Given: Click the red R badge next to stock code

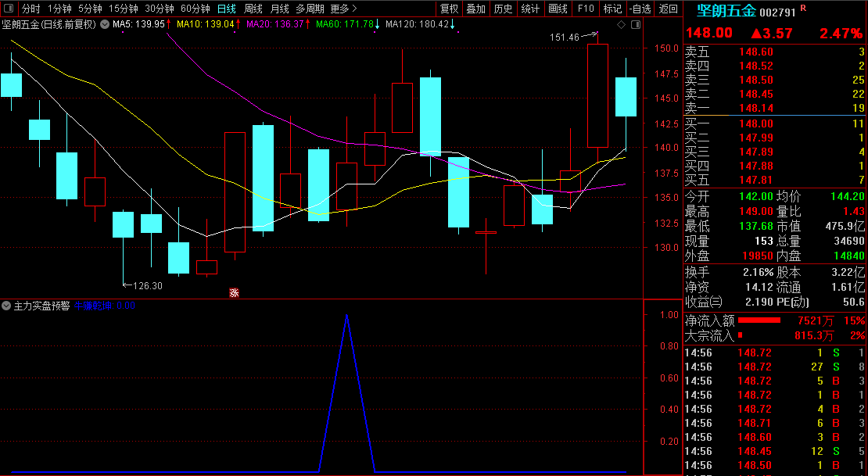Looking at the screenshot, I should 803,9.
